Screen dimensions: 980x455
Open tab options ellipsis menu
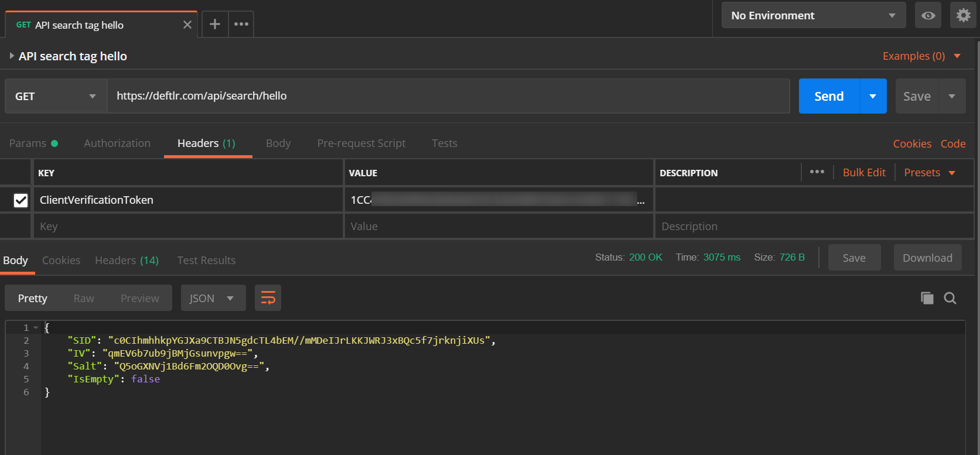point(241,24)
